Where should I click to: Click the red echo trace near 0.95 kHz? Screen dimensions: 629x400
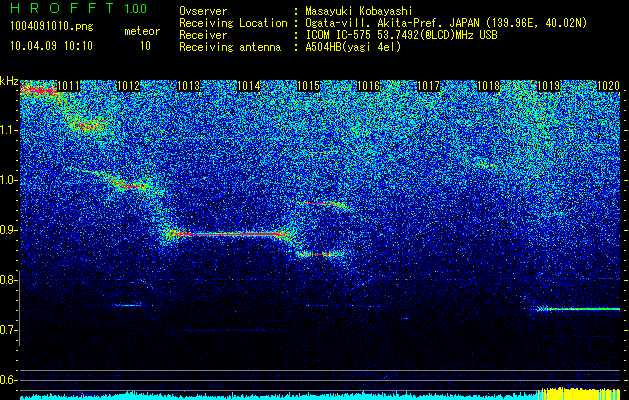click(x=322, y=204)
